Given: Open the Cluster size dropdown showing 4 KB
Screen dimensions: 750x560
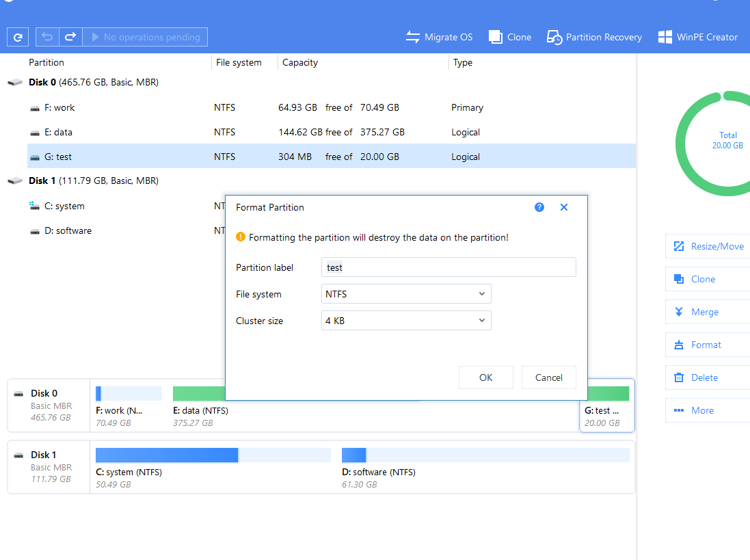Looking at the screenshot, I should (x=406, y=321).
